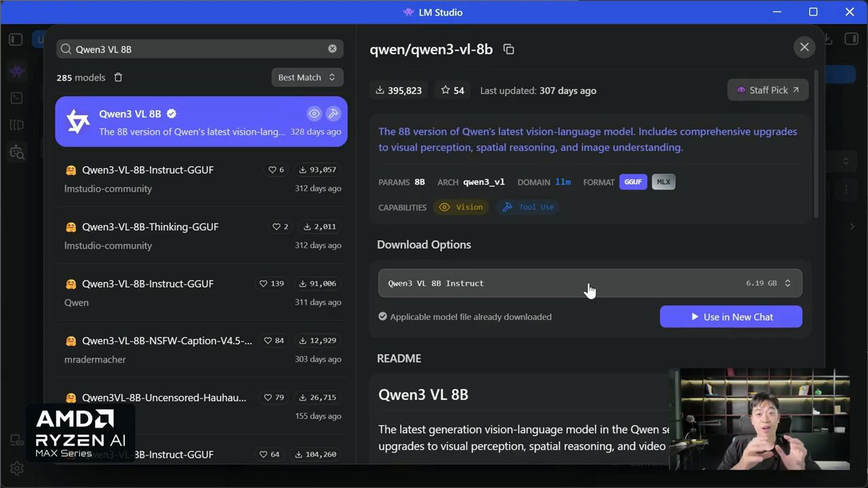This screenshot has width=868, height=488.
Task: Click "Applicable model file already downloaded" status
Action: 465,317
